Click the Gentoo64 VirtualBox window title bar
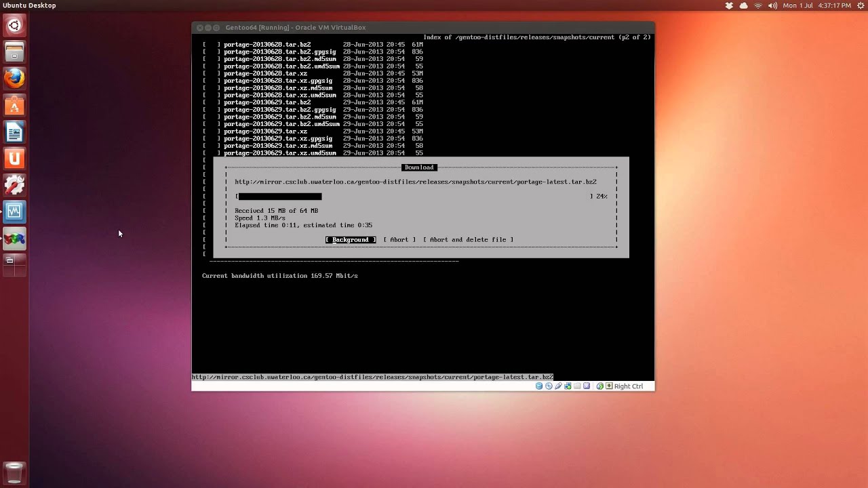 [x=423, y=28]
